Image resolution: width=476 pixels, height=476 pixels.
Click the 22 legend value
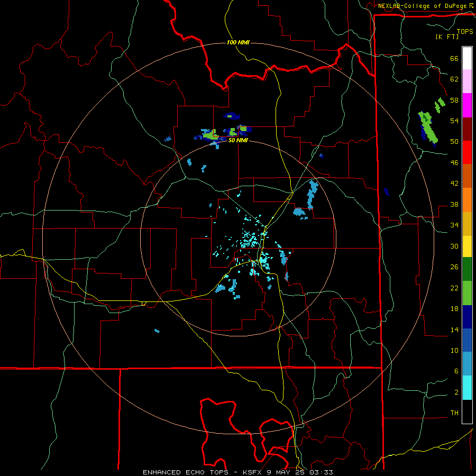click(454, 288)
